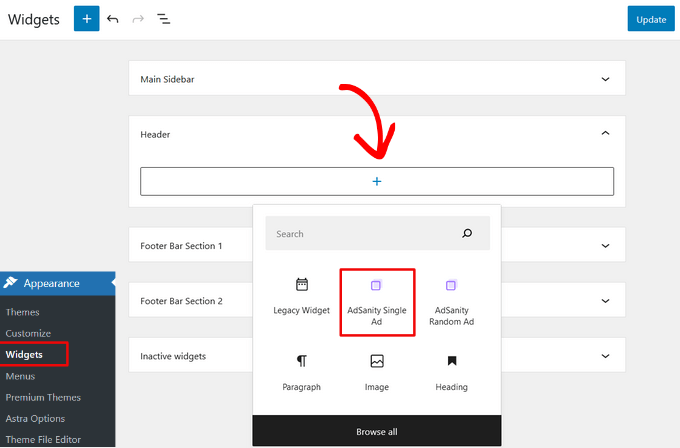
Task: Click the Browse all button
Action: tap(376, 431)
